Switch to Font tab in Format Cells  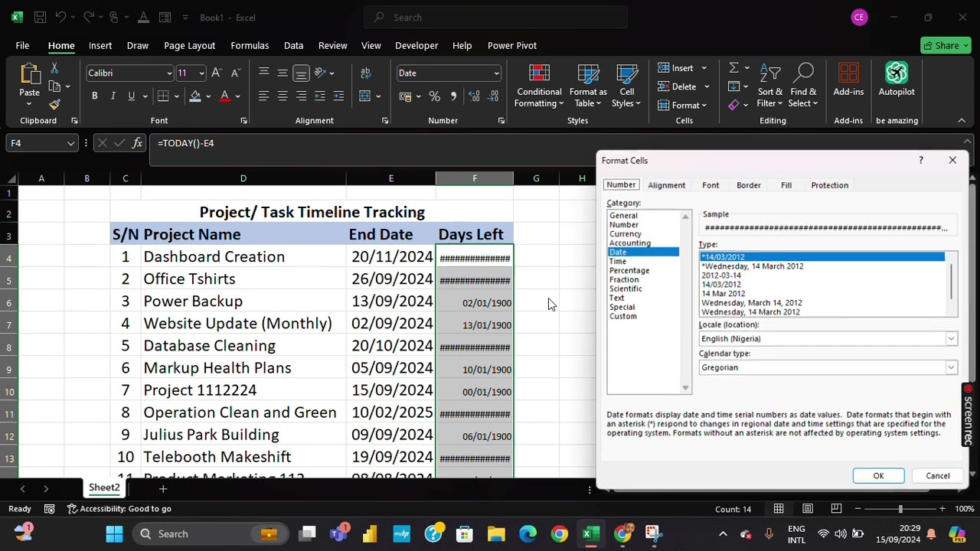pos(710,185)
